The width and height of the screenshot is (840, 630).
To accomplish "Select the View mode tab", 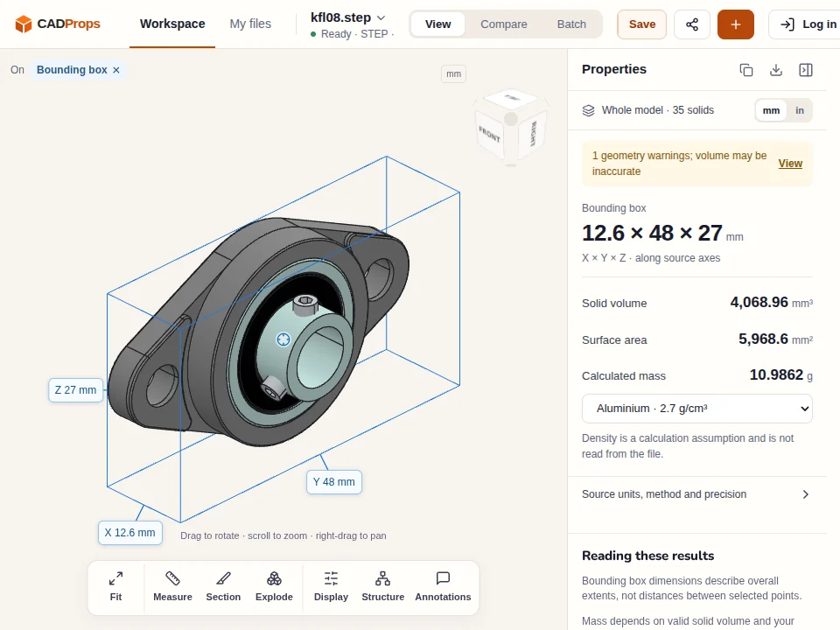I will point(437,24).
